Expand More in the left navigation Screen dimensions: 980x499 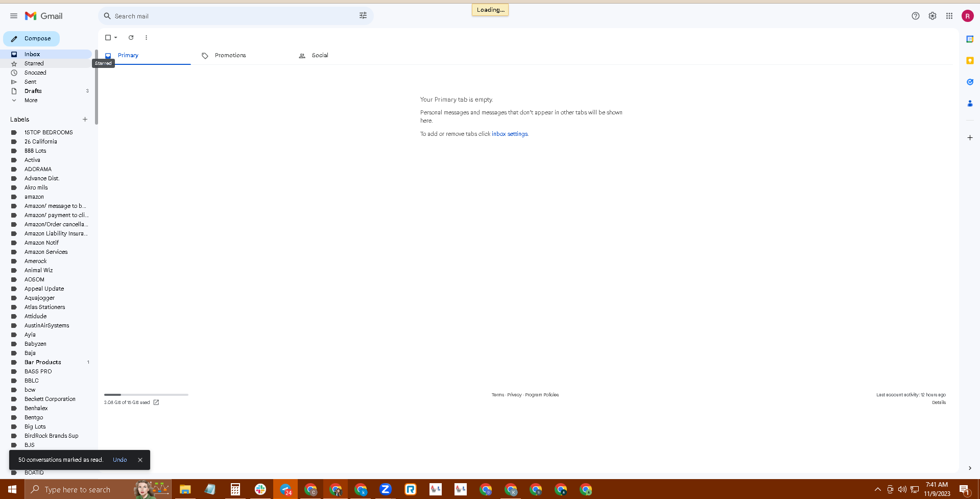pos(31,100)
